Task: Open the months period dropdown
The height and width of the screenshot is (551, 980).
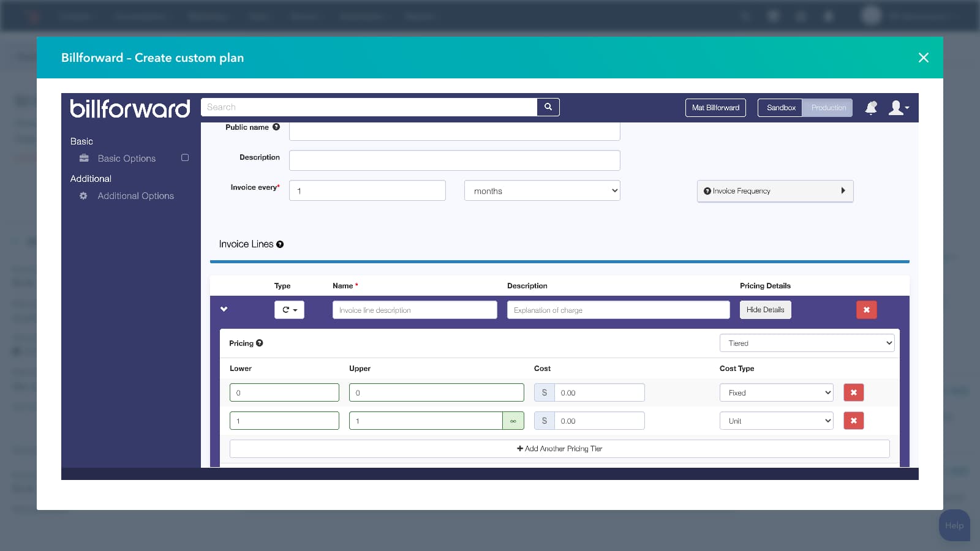Action: click(542, 191)
